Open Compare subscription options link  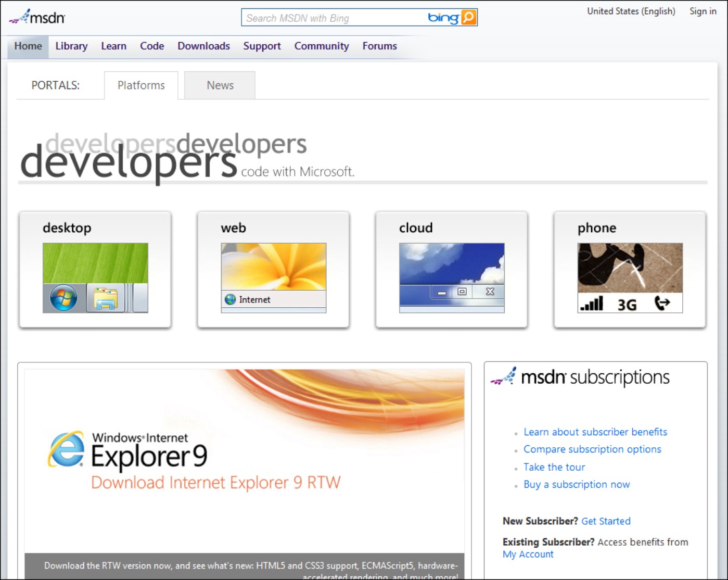592,449
